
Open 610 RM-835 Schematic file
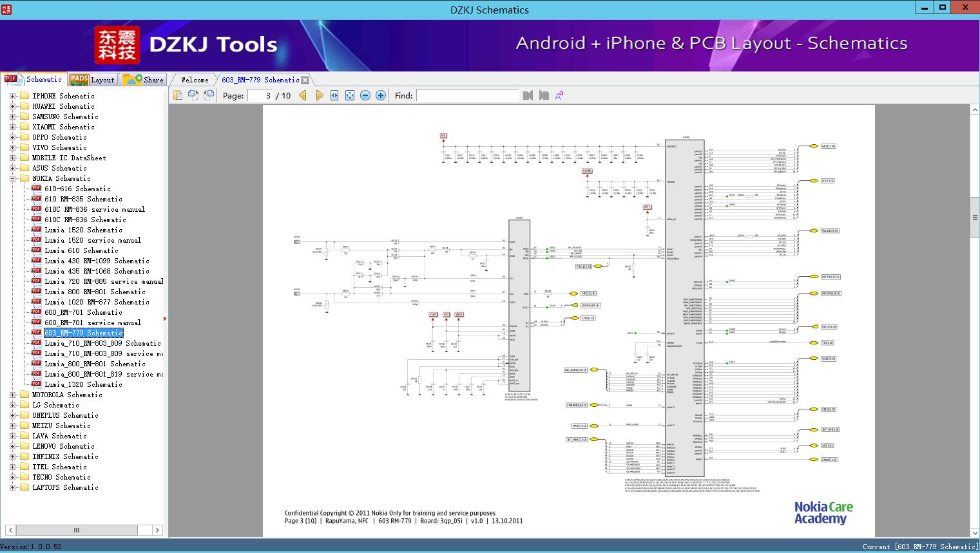pyautogui.click(x=83, y=199)
